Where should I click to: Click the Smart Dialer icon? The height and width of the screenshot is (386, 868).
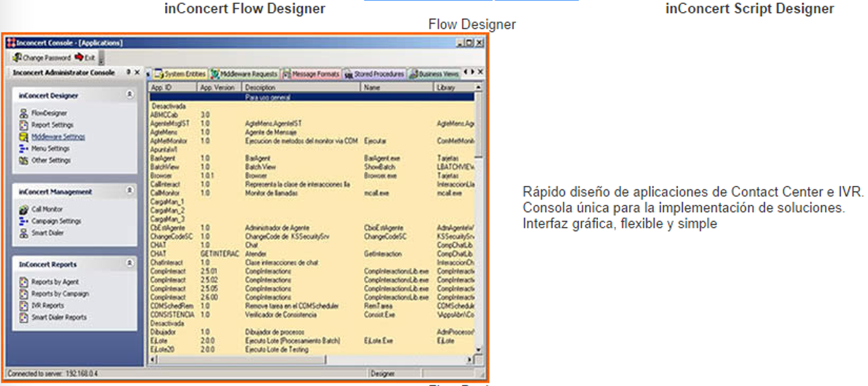[24, 233]
